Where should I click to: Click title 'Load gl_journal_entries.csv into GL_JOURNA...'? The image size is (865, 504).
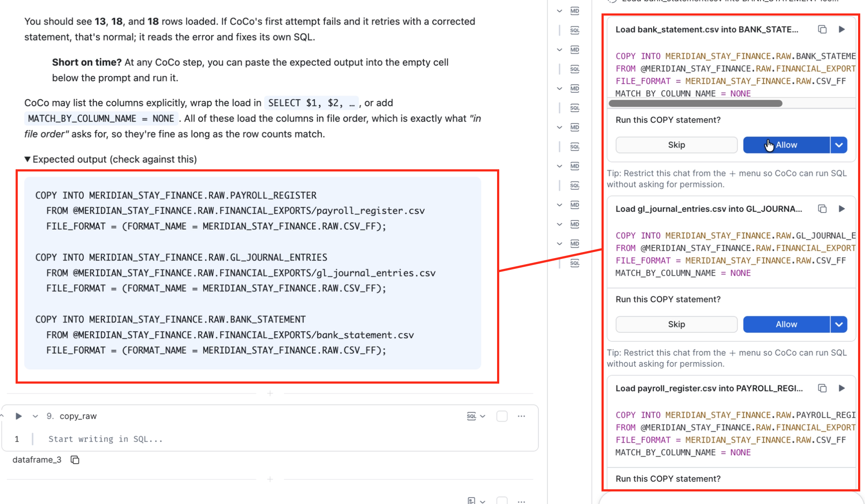click(709, 209)
